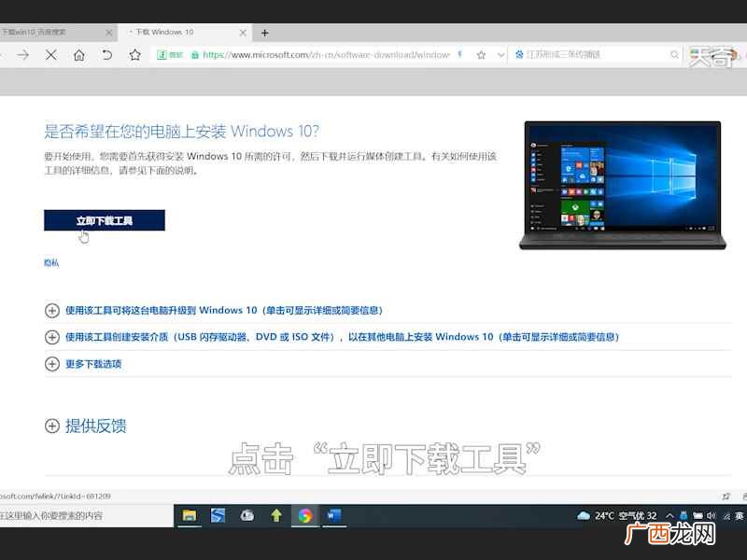
Task: Click the bookmark star inside address bar
Action: point(481,55)
